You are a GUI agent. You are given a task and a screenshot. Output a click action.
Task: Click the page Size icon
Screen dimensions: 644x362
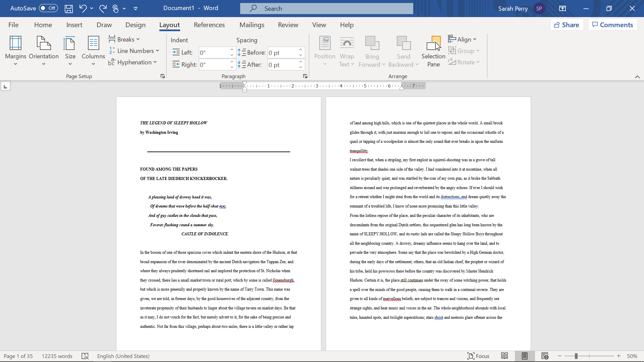[x=70, y=44]
